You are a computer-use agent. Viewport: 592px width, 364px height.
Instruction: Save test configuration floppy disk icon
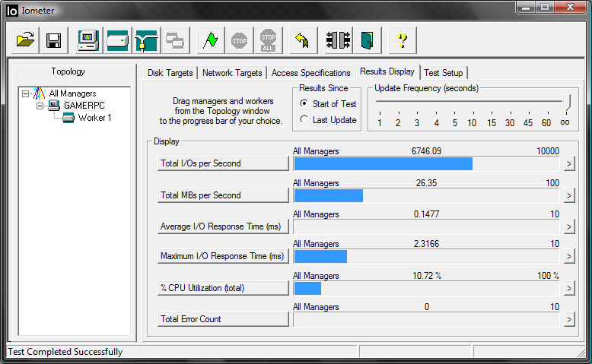coord(53,40)
